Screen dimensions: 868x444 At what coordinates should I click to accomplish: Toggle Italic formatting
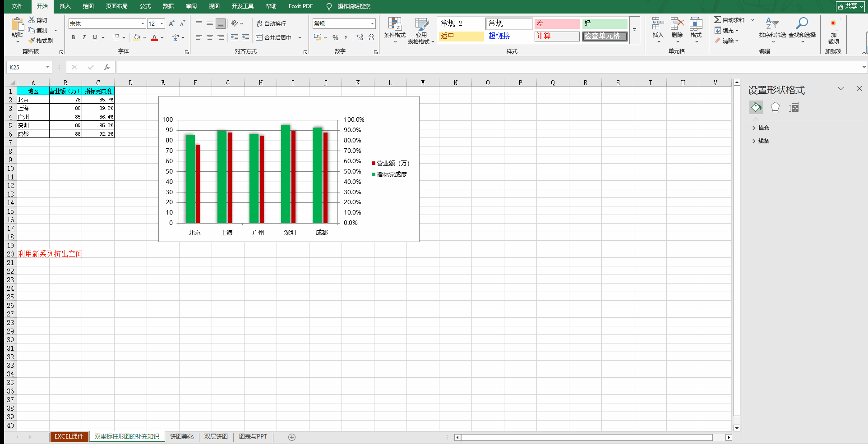click(x=84, y=37)
